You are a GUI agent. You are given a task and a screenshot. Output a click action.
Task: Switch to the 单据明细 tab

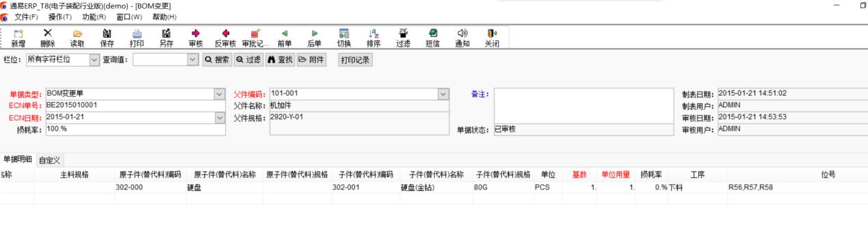(17, 159)
